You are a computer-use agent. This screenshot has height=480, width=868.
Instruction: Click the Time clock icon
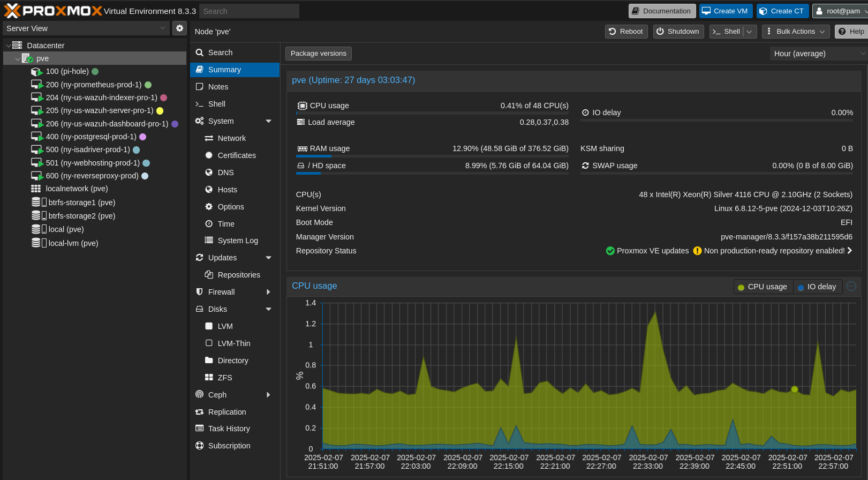click(x=209, y=224)
